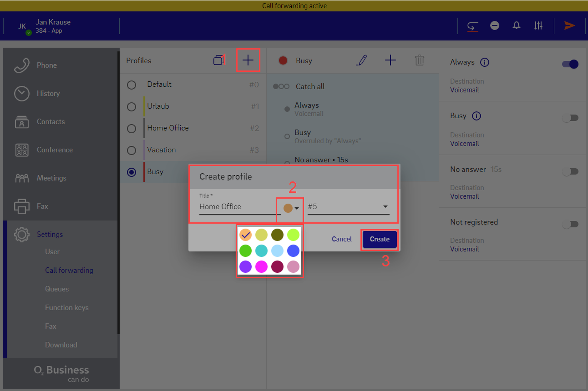Enable the No answer forwarding toggle
588x391 pixels.
[x=570, y=171]
